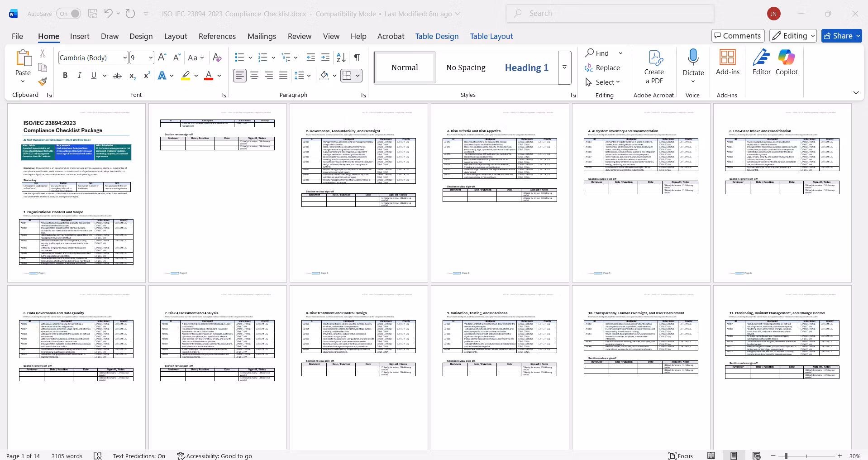Open the Editor proofing tool
Screen dimensions: 868x460
[762, 63]
